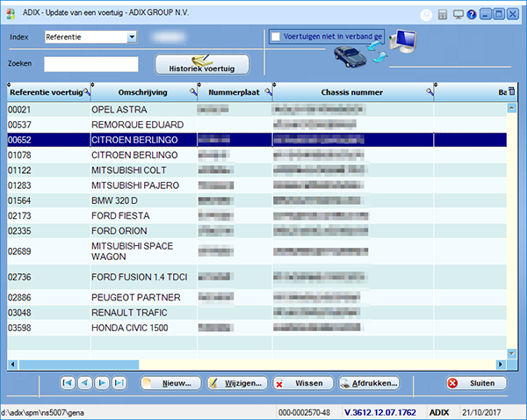Screen dimensions: 527x420
Task: Select the PEUGEOT PARTNER row
Action: coord(256,297)
